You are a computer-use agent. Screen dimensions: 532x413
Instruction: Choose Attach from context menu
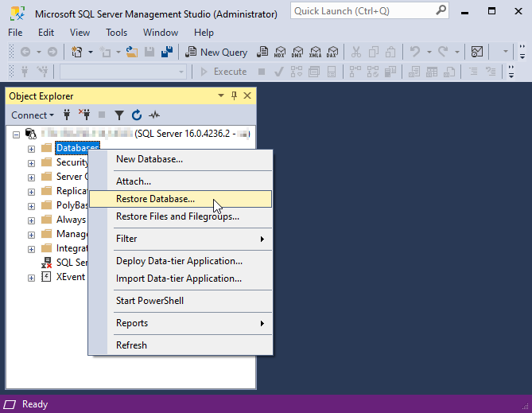click(181, 181)
